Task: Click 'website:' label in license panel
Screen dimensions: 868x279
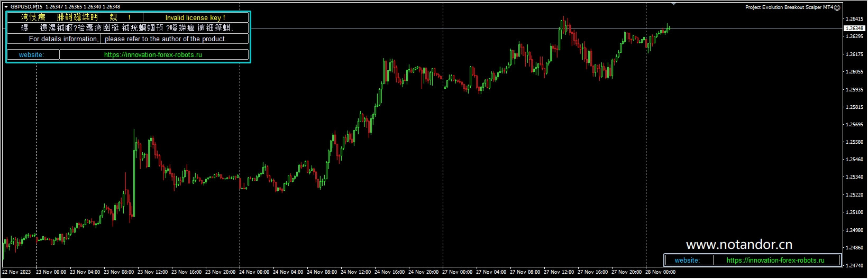Action: coord(31,54)
